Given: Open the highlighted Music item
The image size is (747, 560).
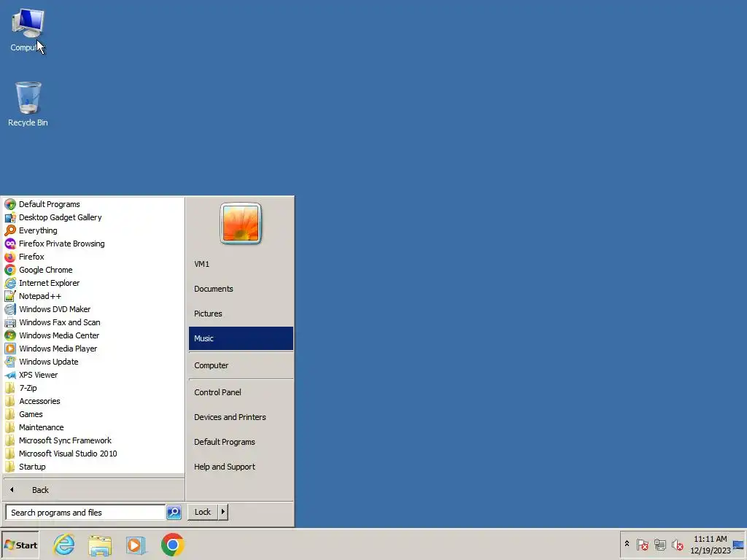Looking at the screenshot, I should [241, 338].
